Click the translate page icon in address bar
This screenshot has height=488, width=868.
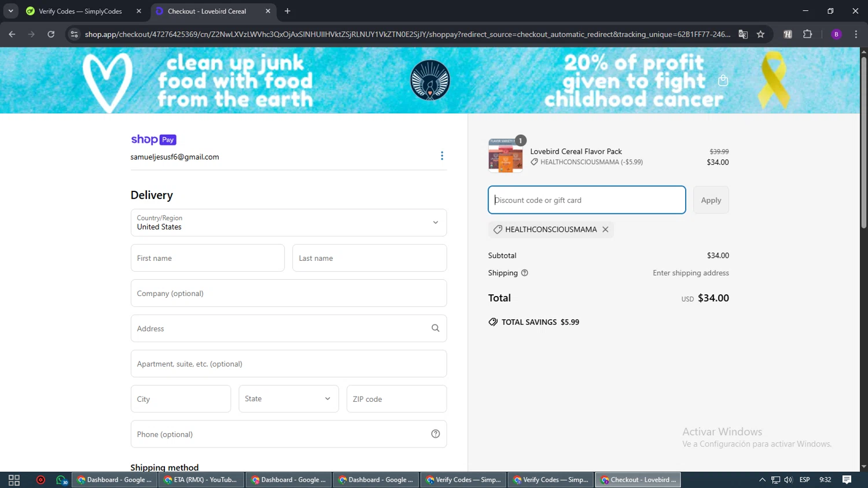(x=743, y=34)
